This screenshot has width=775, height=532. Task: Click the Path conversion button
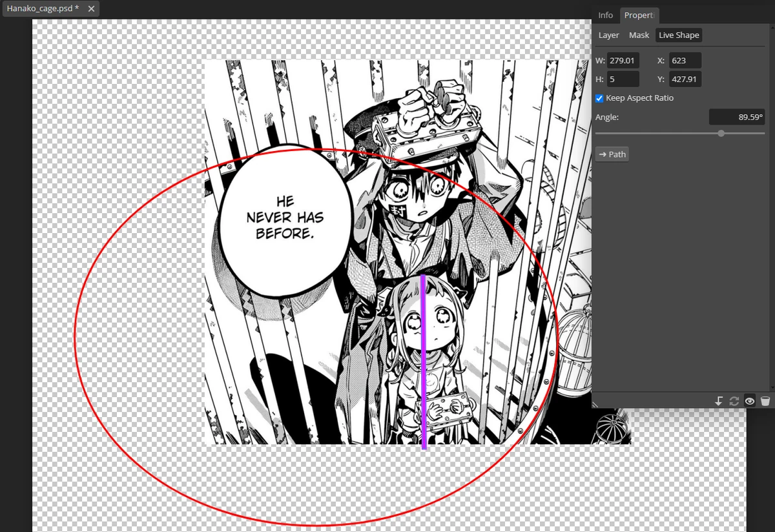[x=611, y=154]
